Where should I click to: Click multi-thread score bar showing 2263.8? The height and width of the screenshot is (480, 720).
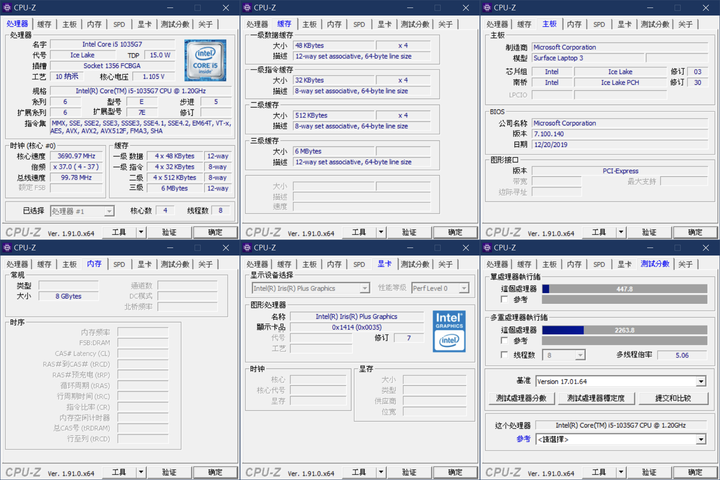tap(624, 330)
